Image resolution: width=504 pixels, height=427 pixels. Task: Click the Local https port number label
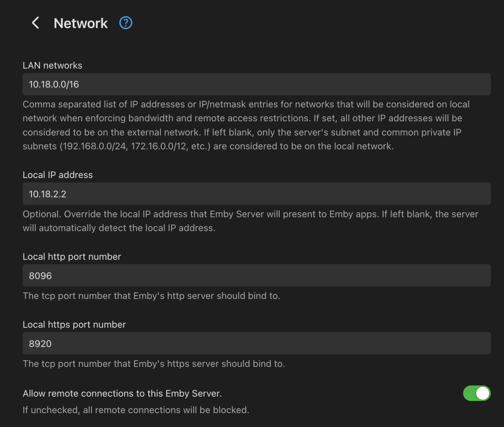74,325
